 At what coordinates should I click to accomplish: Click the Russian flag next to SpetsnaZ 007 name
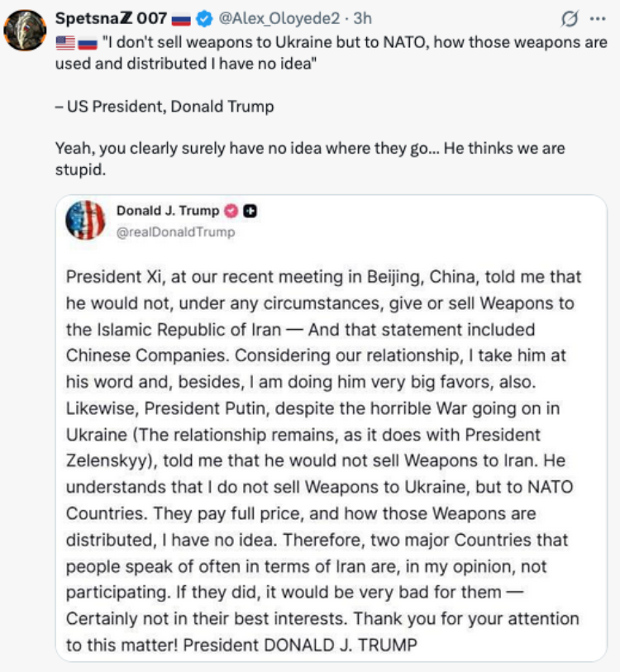(181, 19)
